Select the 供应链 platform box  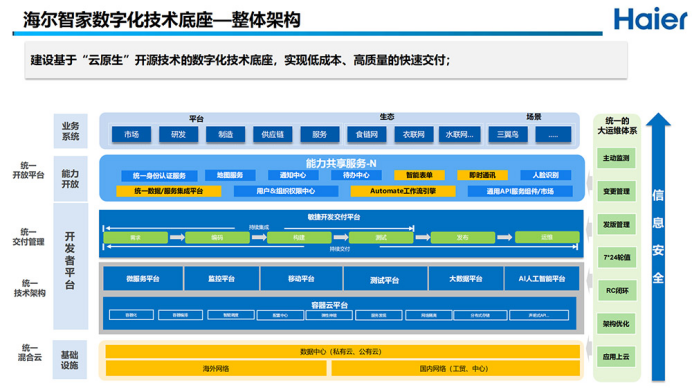pyautogui.click(x=273, y=135)
